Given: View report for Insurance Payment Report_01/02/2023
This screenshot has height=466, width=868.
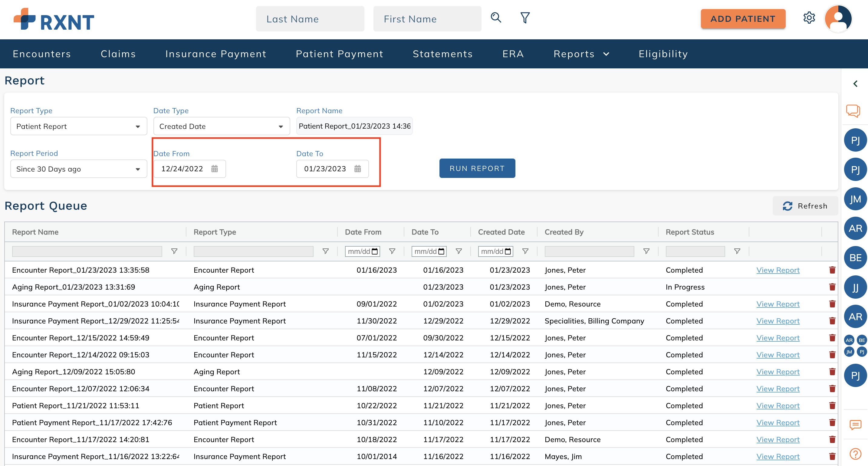Looking at the screenshot, I should pos(778,304).
